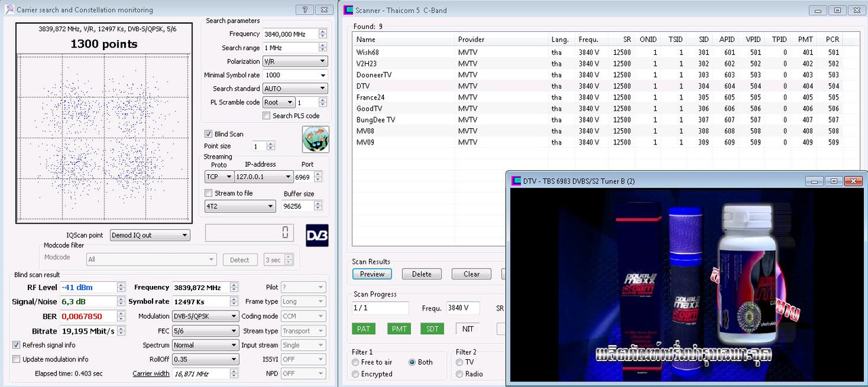Toggle the Search PLS code checkbox
868x387 pixels.
tap(267, 116)
